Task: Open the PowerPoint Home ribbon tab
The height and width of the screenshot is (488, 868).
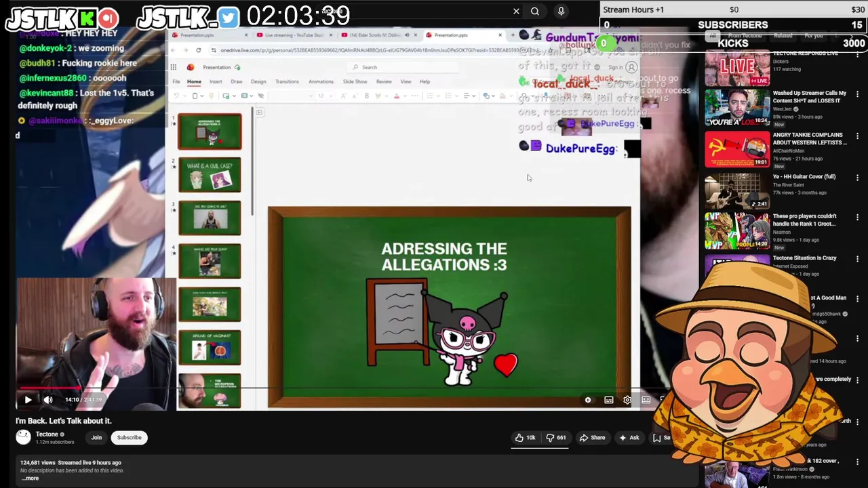Action: click(x=194, y=81)
